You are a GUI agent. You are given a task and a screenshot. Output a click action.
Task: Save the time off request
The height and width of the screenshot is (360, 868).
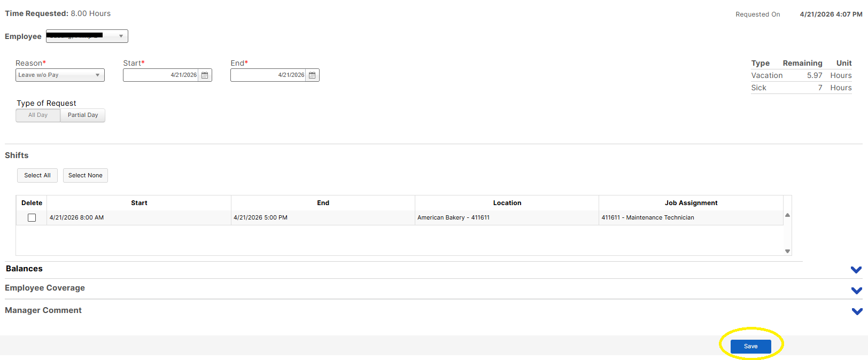click(750, 346)
